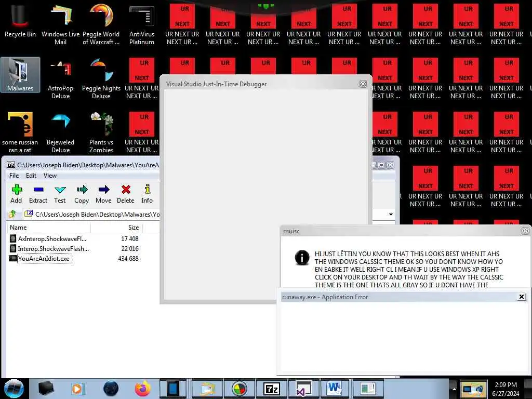Click the black box icon on taskbar
Screen dimensions: 532x399
click(x=46, y=389)
